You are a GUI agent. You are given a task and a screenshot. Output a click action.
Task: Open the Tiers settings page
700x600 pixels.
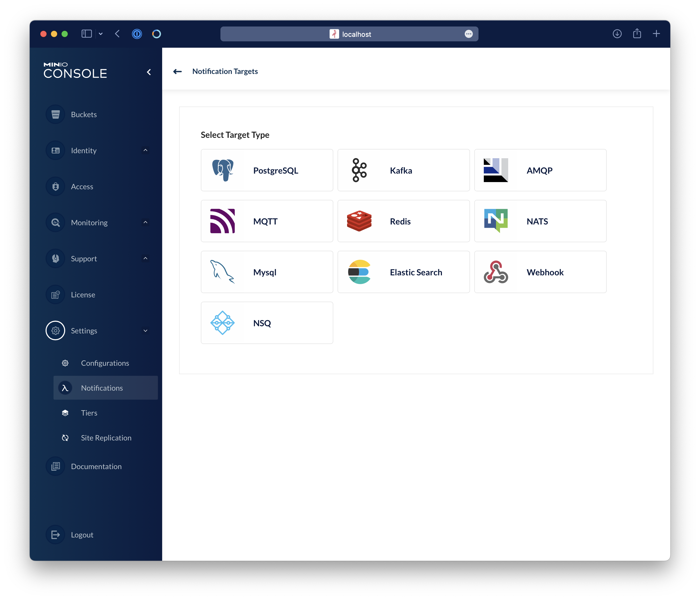click(x=89, y=413)
